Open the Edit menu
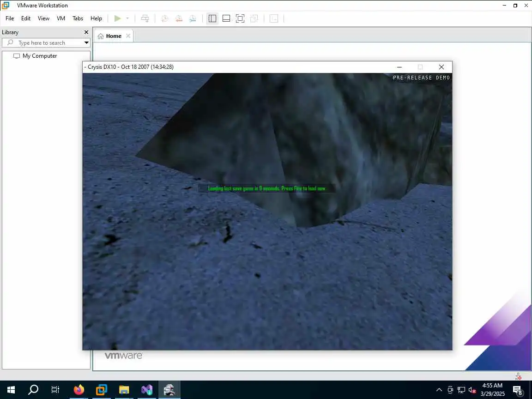Image resolution: width=532 pixels, height=399 pixels. pyautogui.click(x=26, y=18)
